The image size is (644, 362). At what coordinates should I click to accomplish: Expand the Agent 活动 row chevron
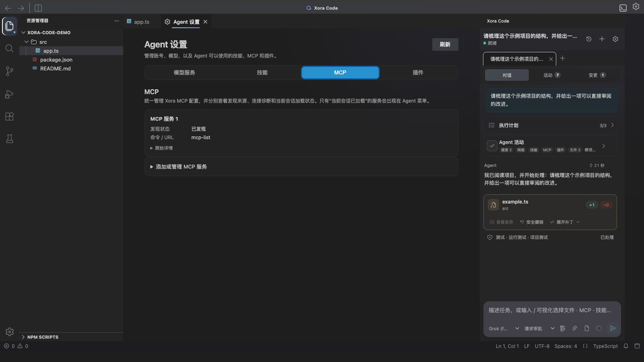point(603,146)
